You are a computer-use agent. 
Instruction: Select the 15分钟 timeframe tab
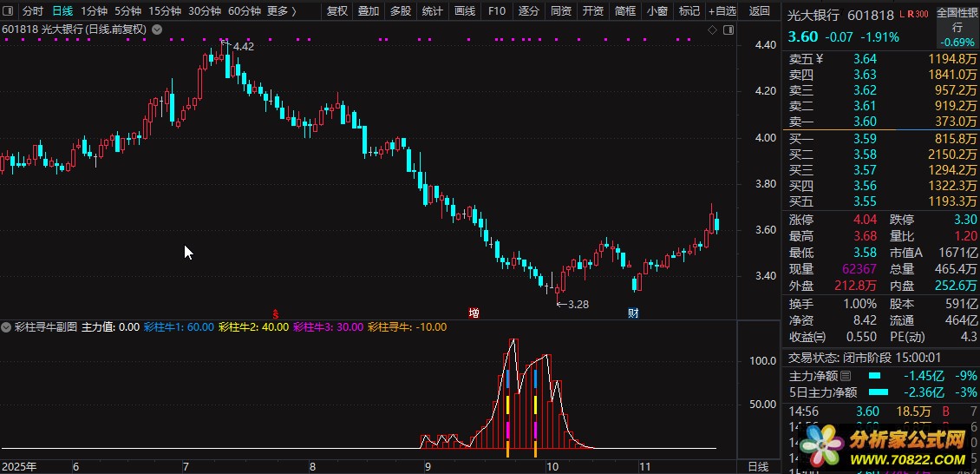coord(165,11)
